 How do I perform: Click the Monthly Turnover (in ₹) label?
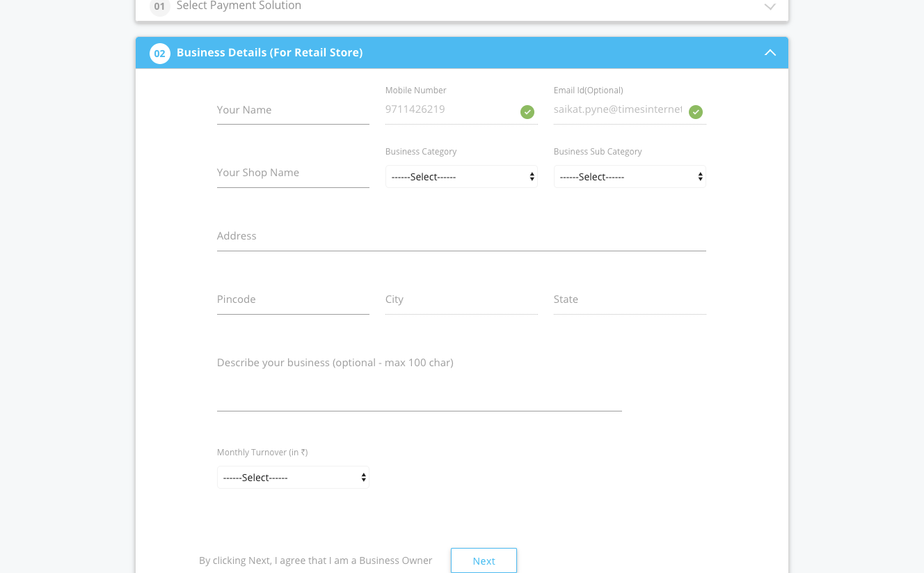pos(262,453)
